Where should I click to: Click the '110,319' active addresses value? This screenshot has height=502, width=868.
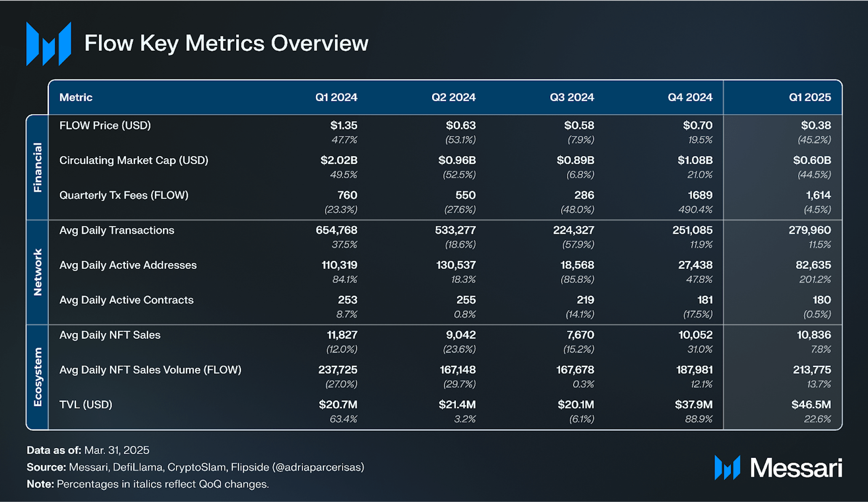(339, 265)
